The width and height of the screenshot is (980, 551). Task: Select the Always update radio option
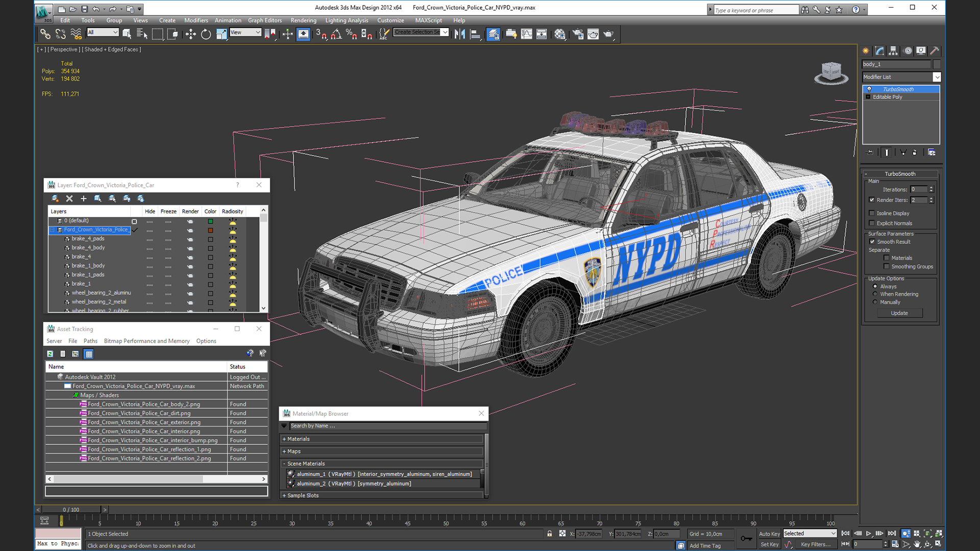pos(875,286)
